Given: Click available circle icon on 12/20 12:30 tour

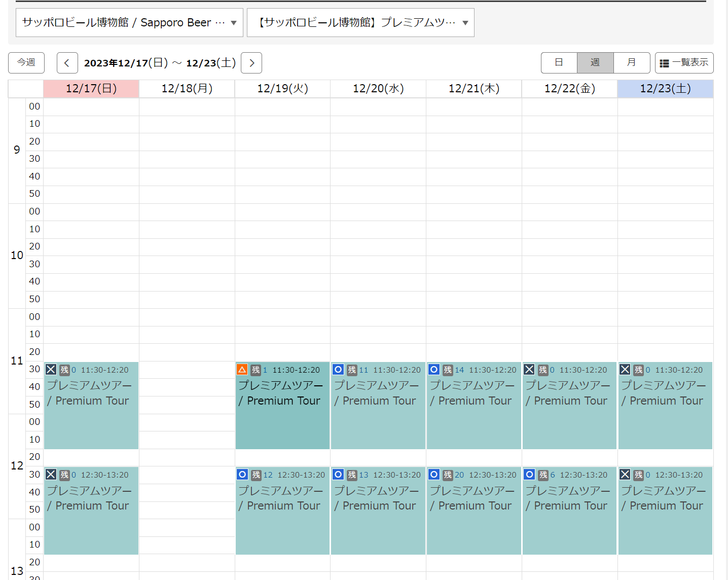Looking at the screenshot, I should 338,475.
